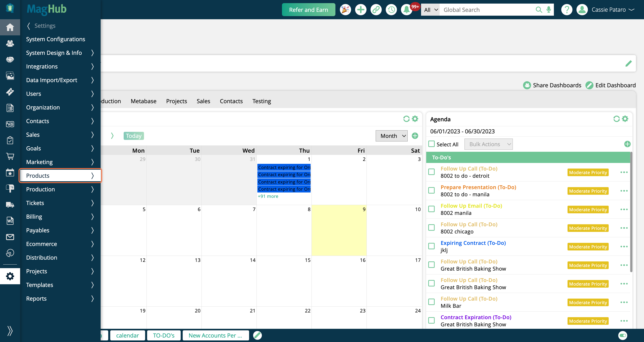
Task: Go back via Settings menu header
Action: [42, 26]
